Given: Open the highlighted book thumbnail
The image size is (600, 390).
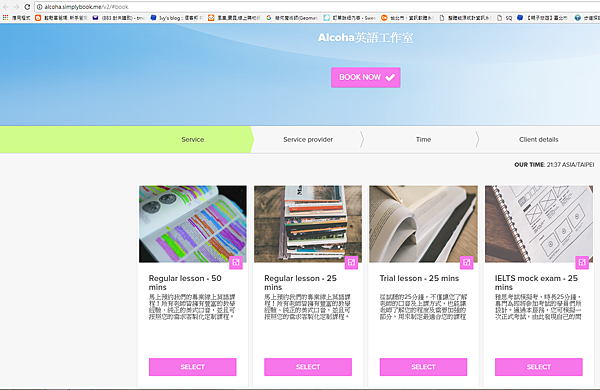Looking at the screenshot, I should coord(192,224).
